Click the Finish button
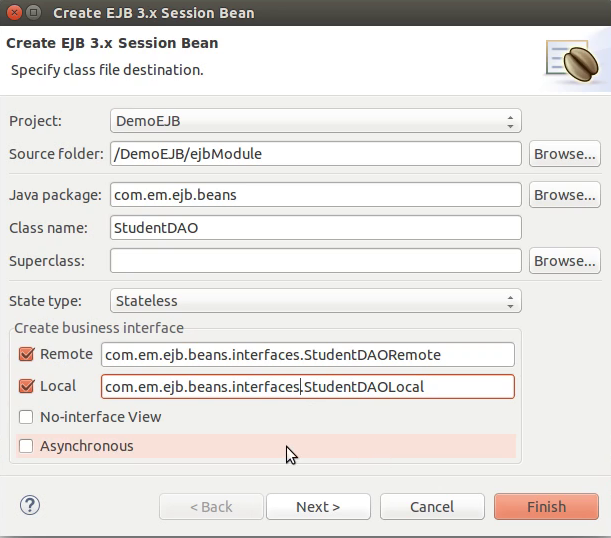 coord(546,507)
